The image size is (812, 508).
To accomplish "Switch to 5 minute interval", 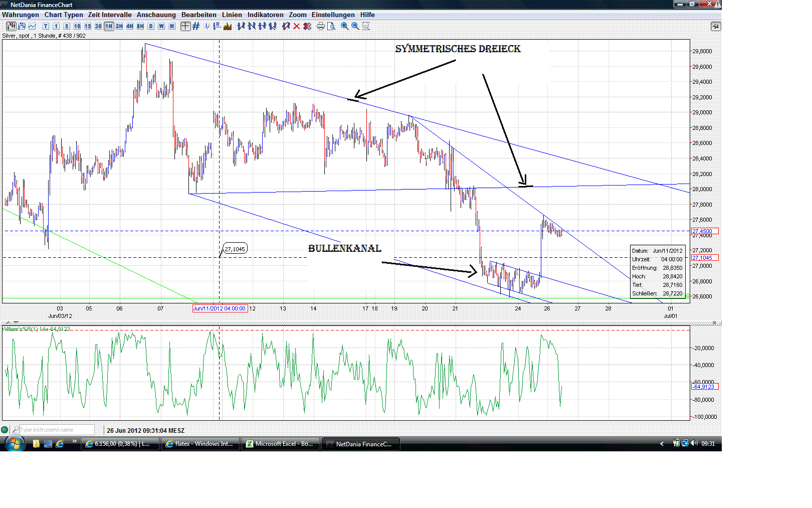I will click(x=67, y=26).
